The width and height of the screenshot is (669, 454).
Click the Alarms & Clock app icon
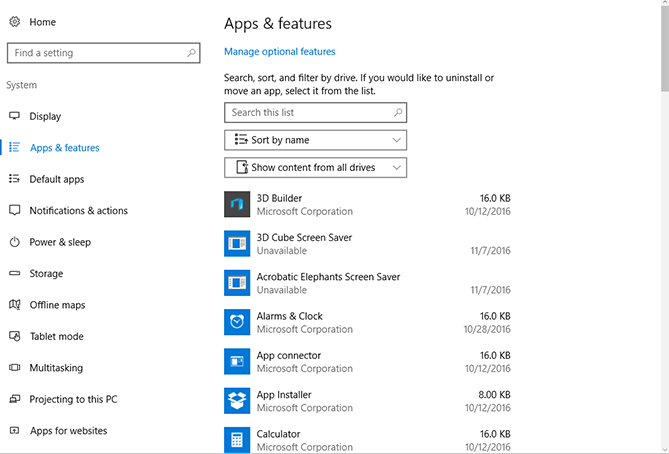237,322
